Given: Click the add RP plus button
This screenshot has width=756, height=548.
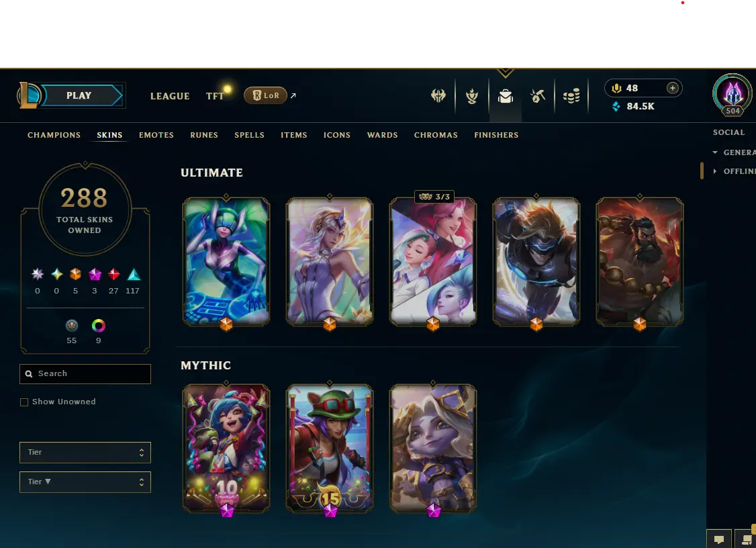Looking at the screenshot, I should coord(673,88).
